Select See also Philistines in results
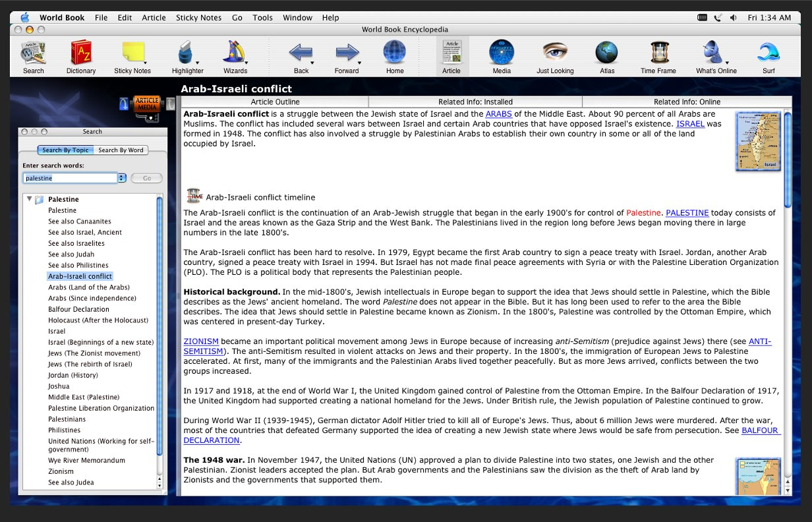The width and height of the screenshot is (812, 522). tap(78, 265)
